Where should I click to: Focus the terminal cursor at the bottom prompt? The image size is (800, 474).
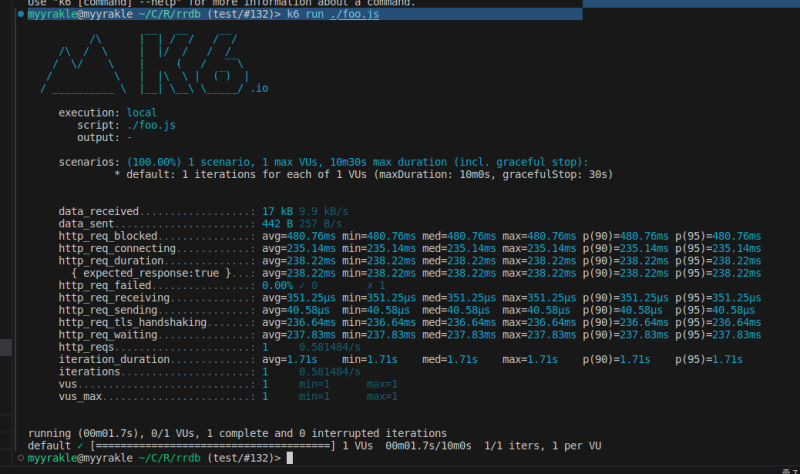tap(290, 457)
